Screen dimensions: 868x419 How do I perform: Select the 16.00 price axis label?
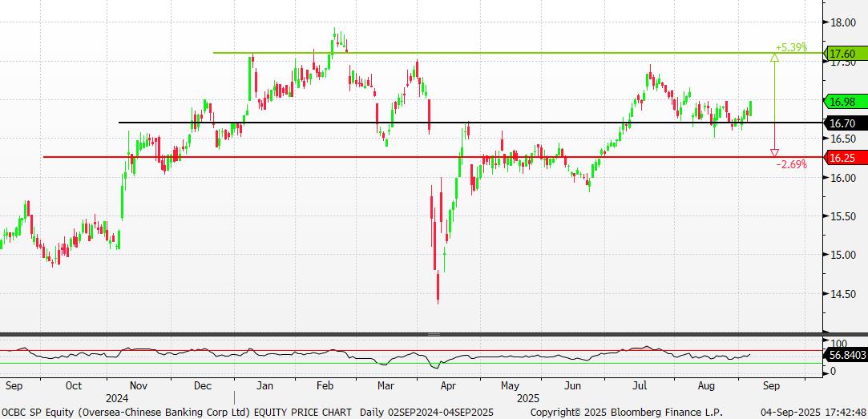tap(843, 178)
